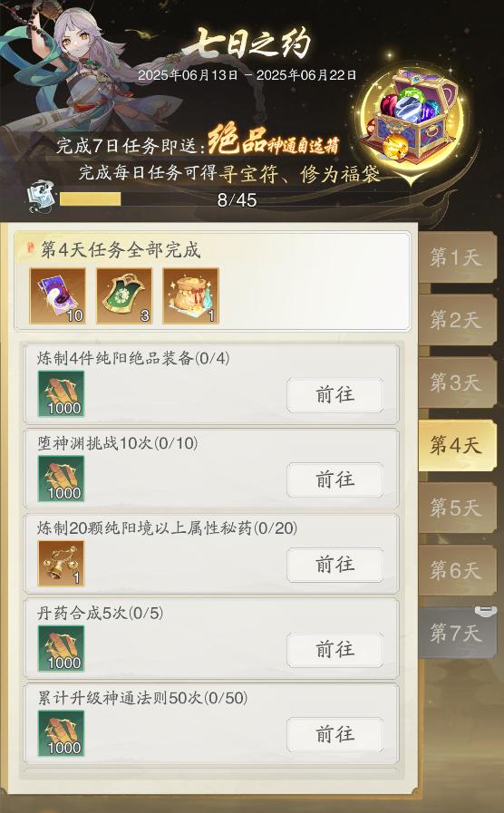The width and height of the screenshot is (504, 813).
Task: Tap the scroll icon beside progress bar
Action: [x=42, y=198]
